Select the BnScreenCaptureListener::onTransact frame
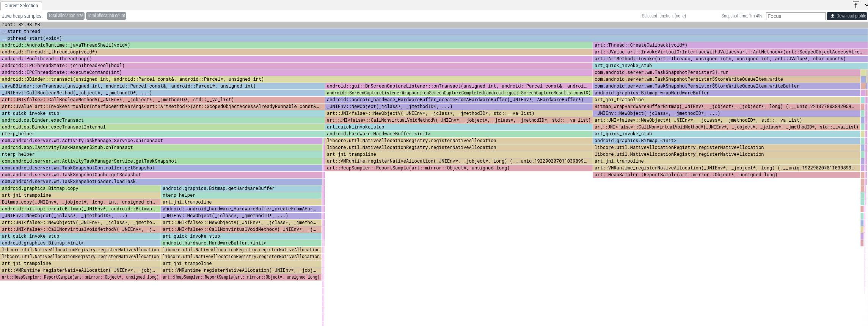The height and width of the screenshot is (326, 868). click(458, 86)
